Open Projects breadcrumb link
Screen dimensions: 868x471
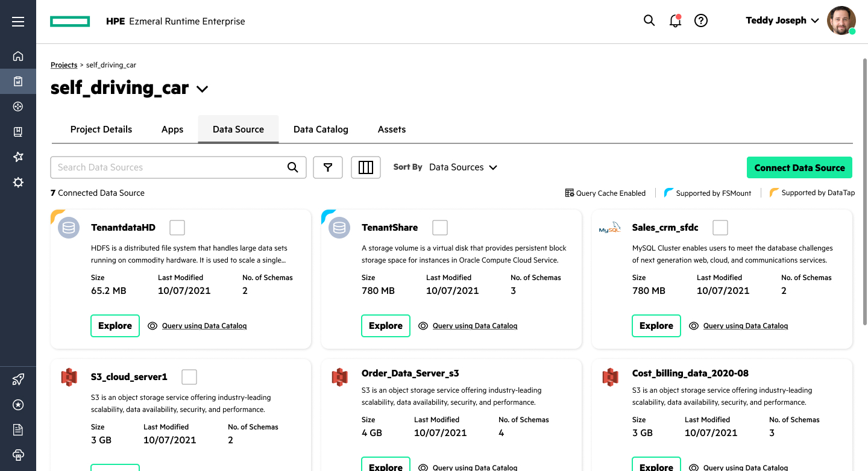click(64, 65)
